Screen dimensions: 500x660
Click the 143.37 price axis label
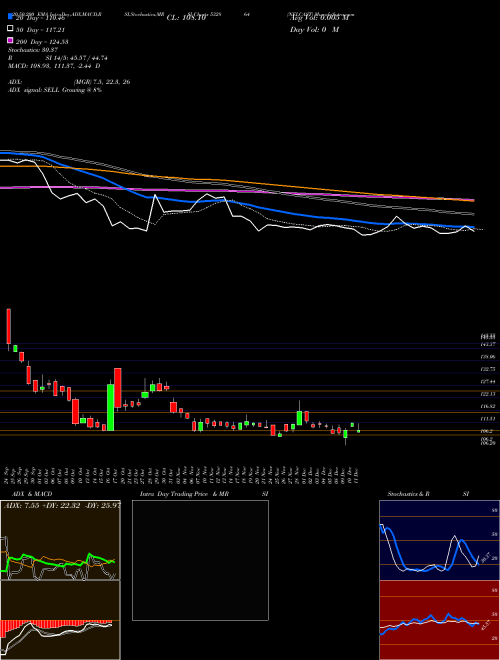click(x=490, y=344)
